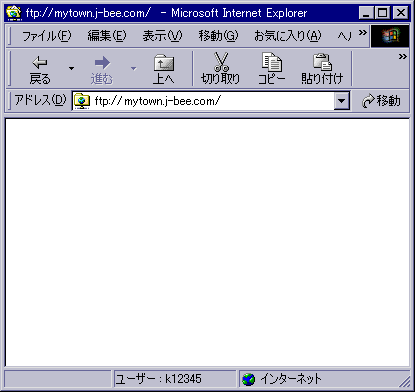The width and height of the screenshot is (416, 392).
Task: Expand hidden menu items with chevron
Action: pos(363,33)
